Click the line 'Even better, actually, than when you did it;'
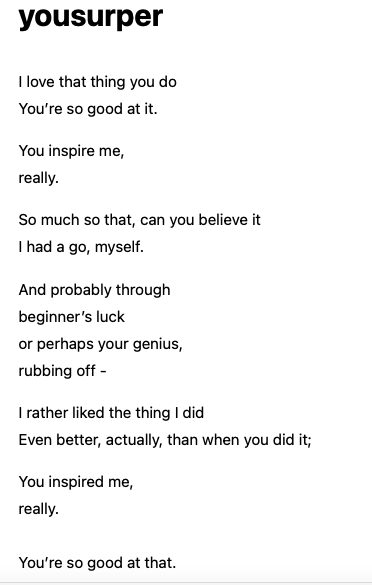This screenshot has height=585, width=372. [x=165, y=440]
